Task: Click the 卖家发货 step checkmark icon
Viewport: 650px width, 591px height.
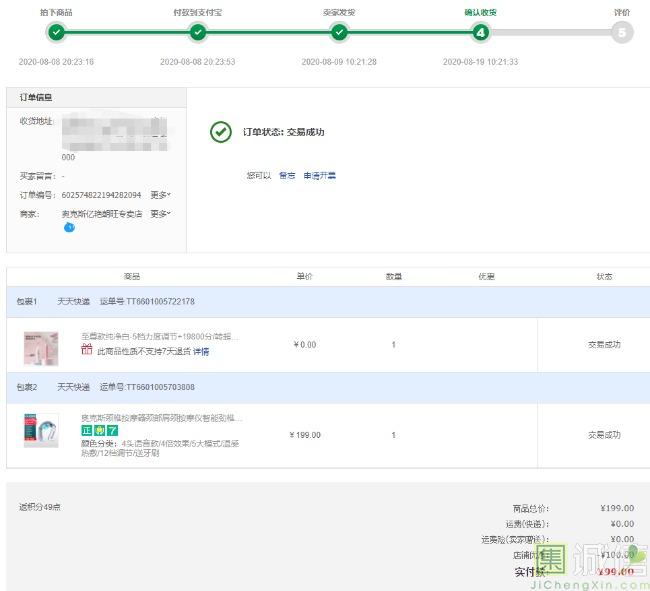Action: pyautogui.click(x=340, y=33)
